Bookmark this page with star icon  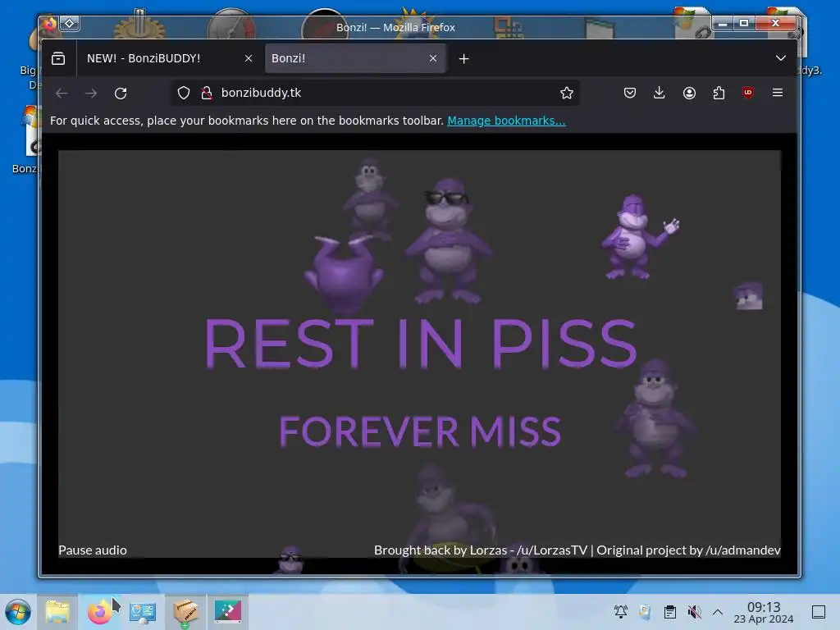(x=566, y=94)
